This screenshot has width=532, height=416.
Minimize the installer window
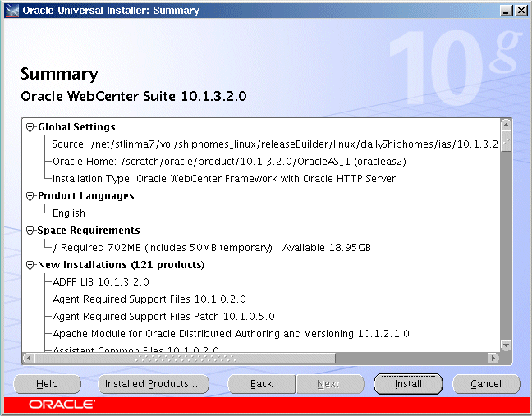(506, 11)
